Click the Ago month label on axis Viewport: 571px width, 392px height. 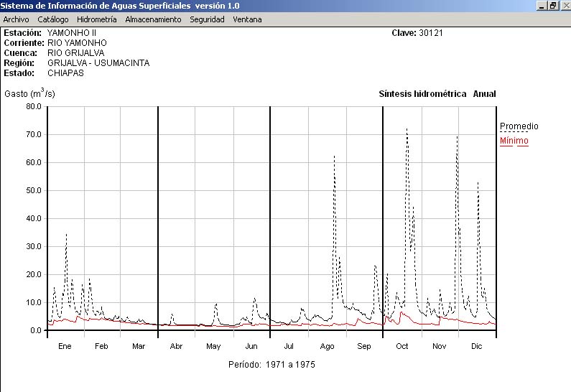(x=327, y=346)
